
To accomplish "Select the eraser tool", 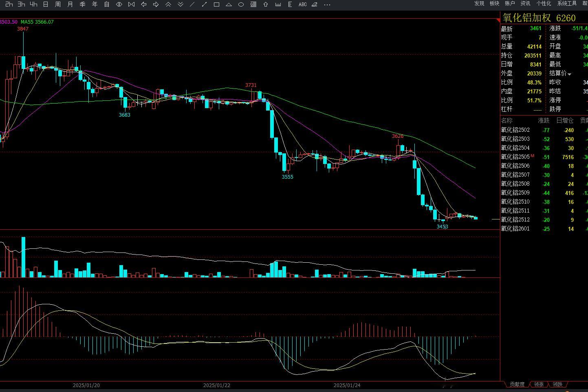I will point(315,4).
